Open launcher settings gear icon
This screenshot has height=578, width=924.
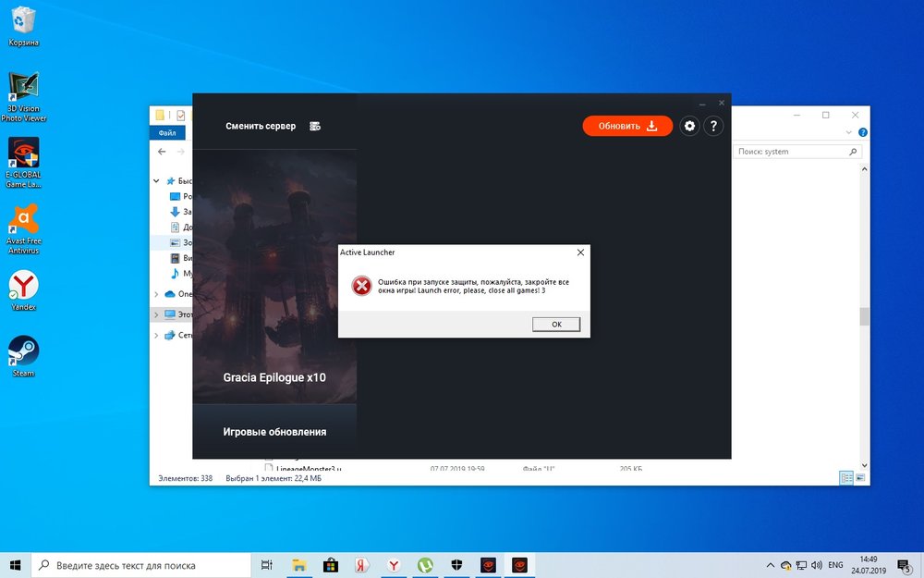(x=689, y=126)
